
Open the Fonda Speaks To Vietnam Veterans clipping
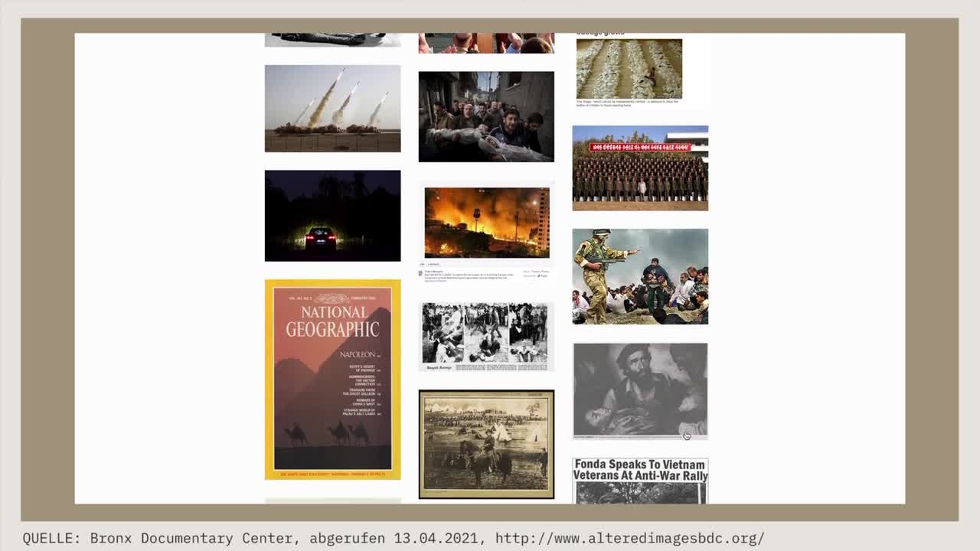640,481
